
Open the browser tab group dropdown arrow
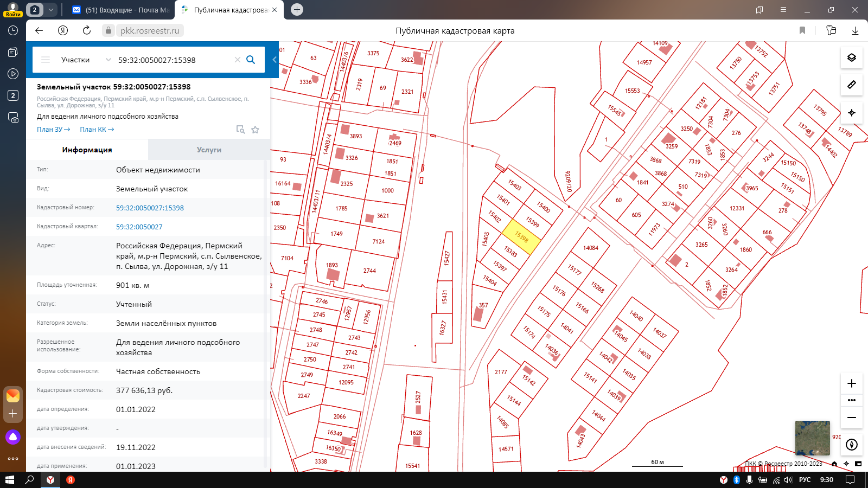(50, 10)
